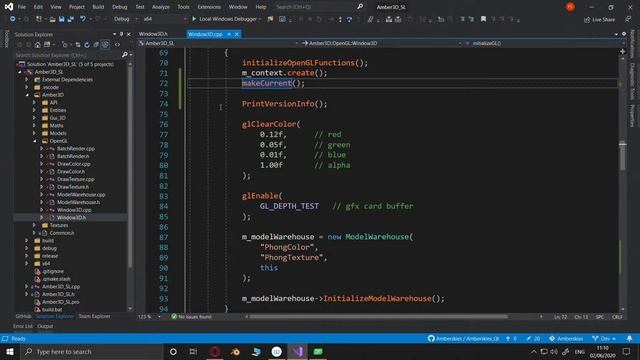Open the File menu
The height and width of the screenshot is (360, 640).
pos(22,7)
